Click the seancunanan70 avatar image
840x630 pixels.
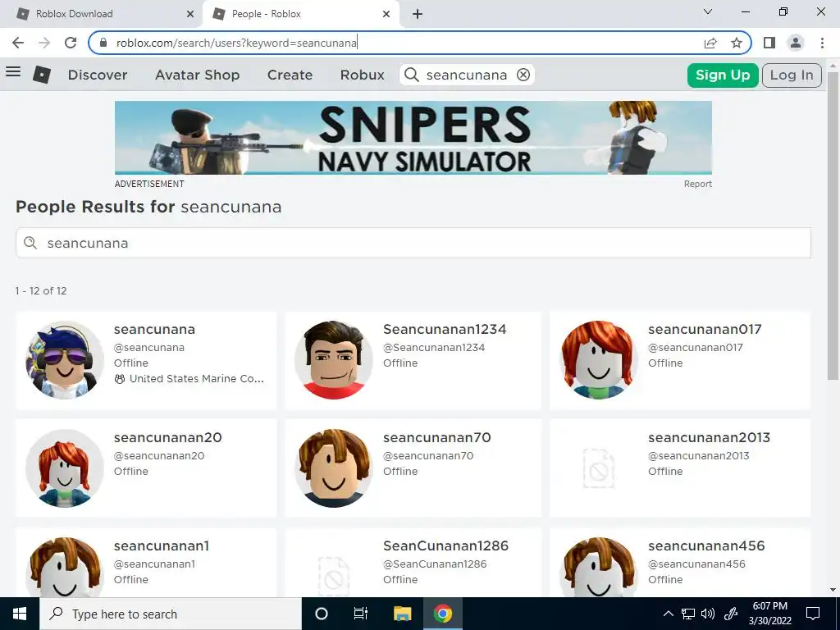click(333, 468)
